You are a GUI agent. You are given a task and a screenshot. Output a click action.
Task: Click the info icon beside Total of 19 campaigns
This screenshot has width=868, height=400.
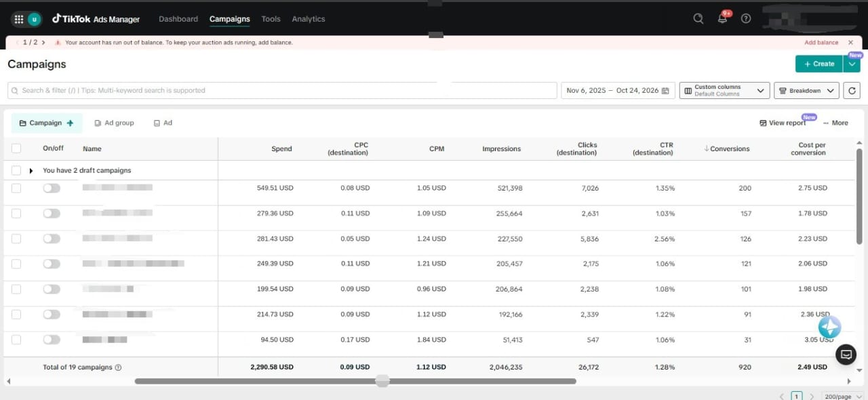coord(118,367)
